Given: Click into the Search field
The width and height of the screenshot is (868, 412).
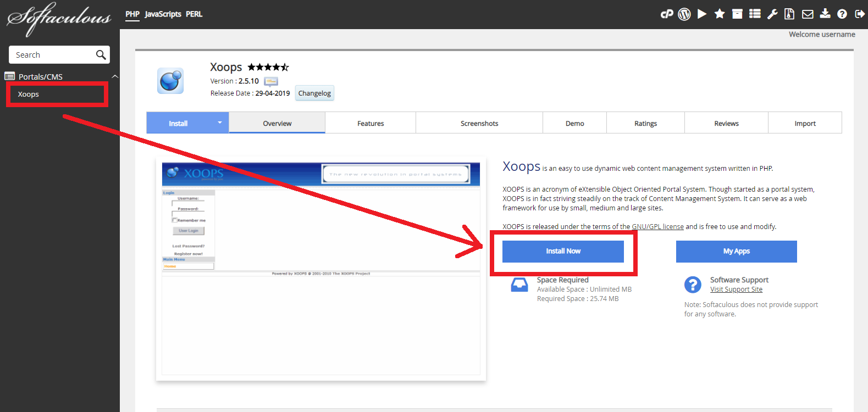Looking at the screenshot, I should 52,55.
